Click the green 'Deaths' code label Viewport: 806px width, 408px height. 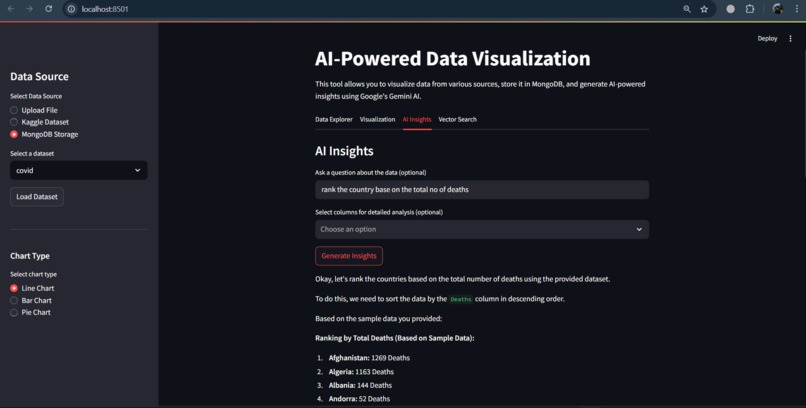(461, 299)
